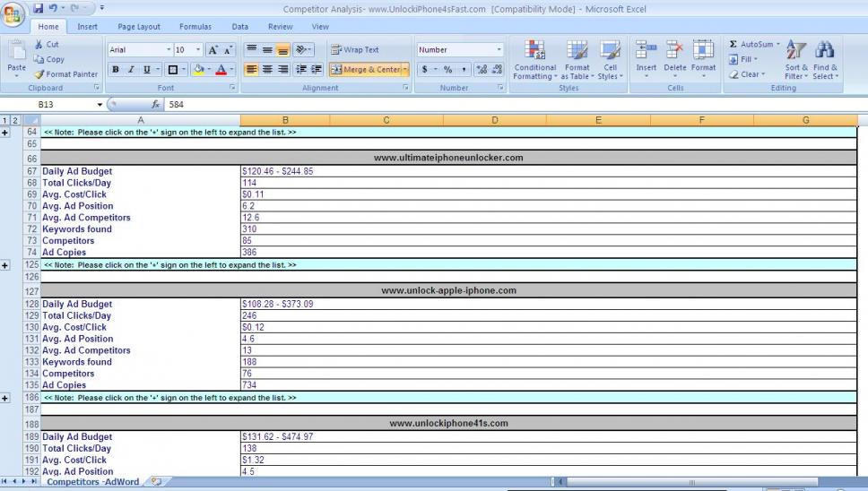This screenshot has width=868, height=491.
Task: Expand grouped rows at row 125
Action: [x=5, y=265]
